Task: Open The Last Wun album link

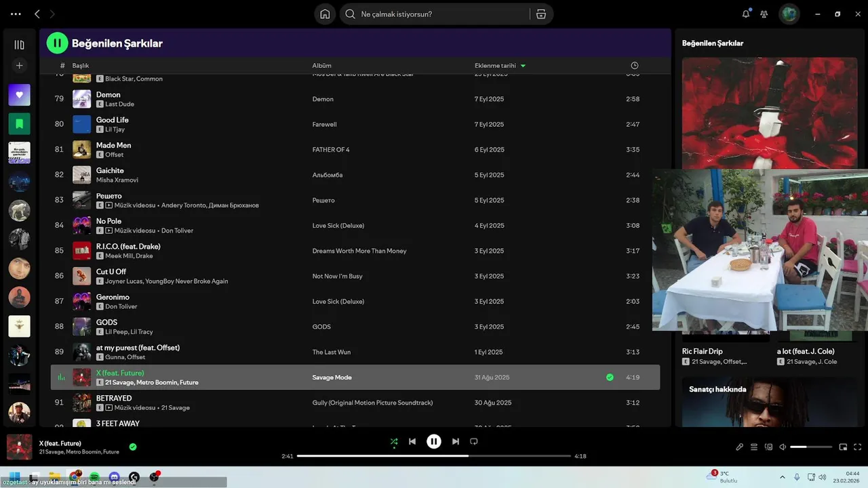Action: pyautogui.click(x=331, y=352)
